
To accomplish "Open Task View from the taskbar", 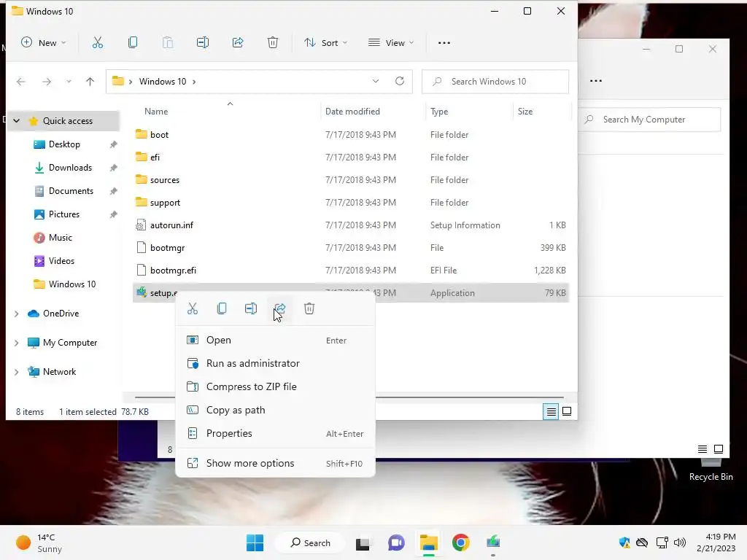I will point(363,542).
